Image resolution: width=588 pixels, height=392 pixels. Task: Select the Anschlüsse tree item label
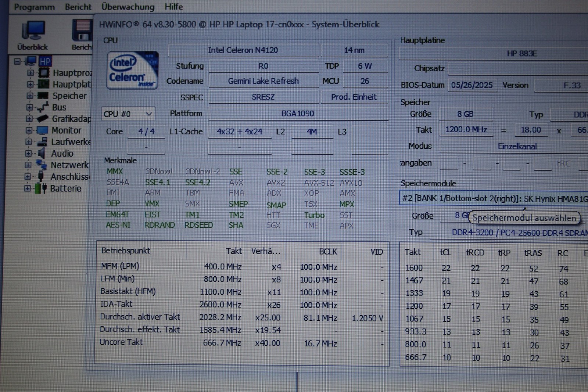point(70,177)
